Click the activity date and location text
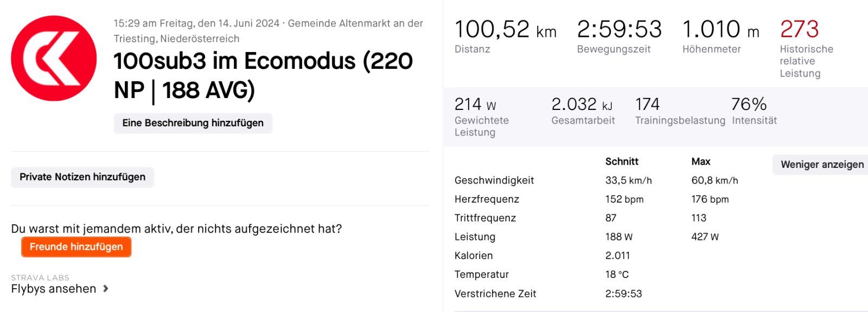The width and height of the screenshot is (868, 312). pyautogui.click(x=268, y=31)
